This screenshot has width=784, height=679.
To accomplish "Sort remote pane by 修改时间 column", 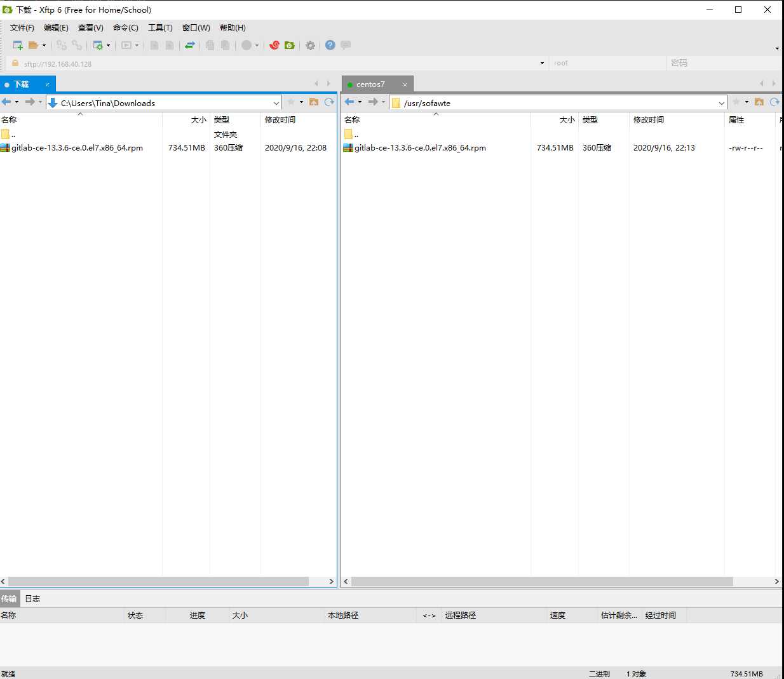I will pyautogui.click(x=677, y=119).
